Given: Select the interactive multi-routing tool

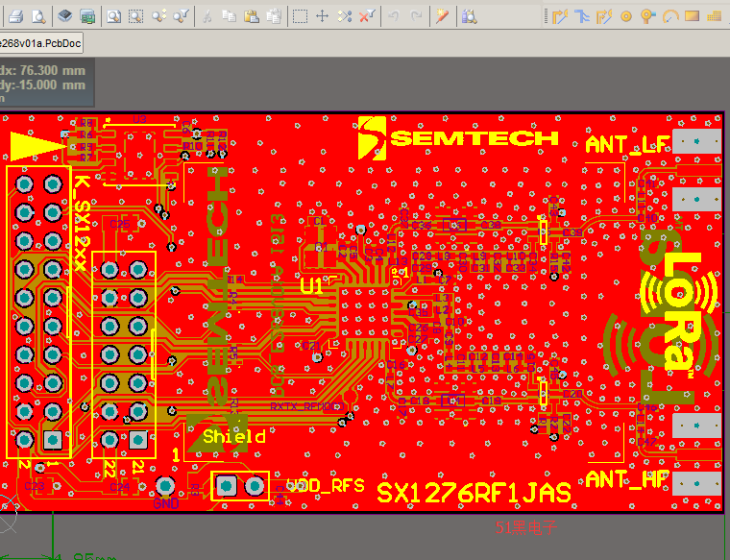Looking at the screenshot, I should (x=582, y=16).
